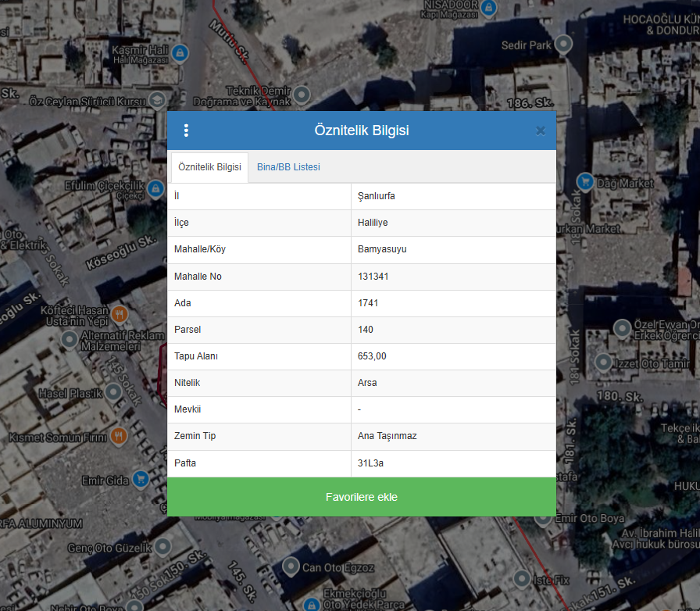This screenshot has height=611, width=700.
Task: Click the Kısmet Somun Fırını food marker
Action: click(x=119, y=437)
